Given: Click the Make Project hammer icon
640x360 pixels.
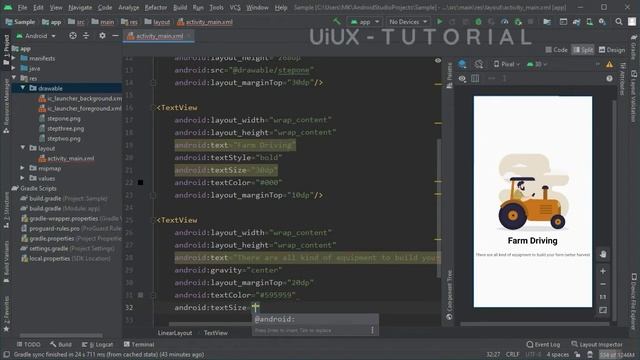Looking at the screenshot, I should pyautogui.click(x=337, y=21).
